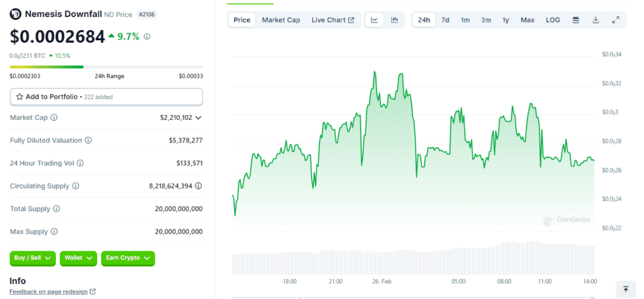
Task: Select the 7d time range
Action: 445,20
